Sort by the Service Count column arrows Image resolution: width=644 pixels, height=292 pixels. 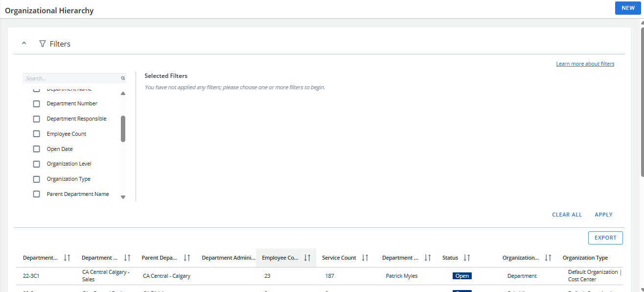365,258
